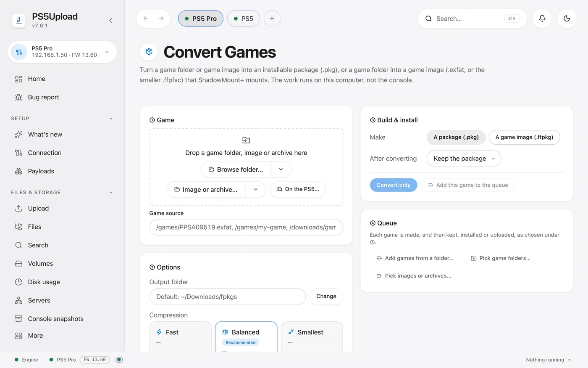Open Console snapshots page

coord(62,319)
